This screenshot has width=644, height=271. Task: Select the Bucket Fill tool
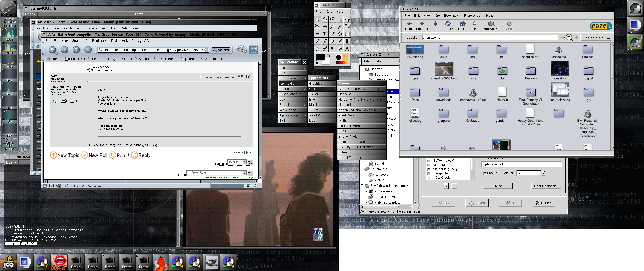point(339,34)
